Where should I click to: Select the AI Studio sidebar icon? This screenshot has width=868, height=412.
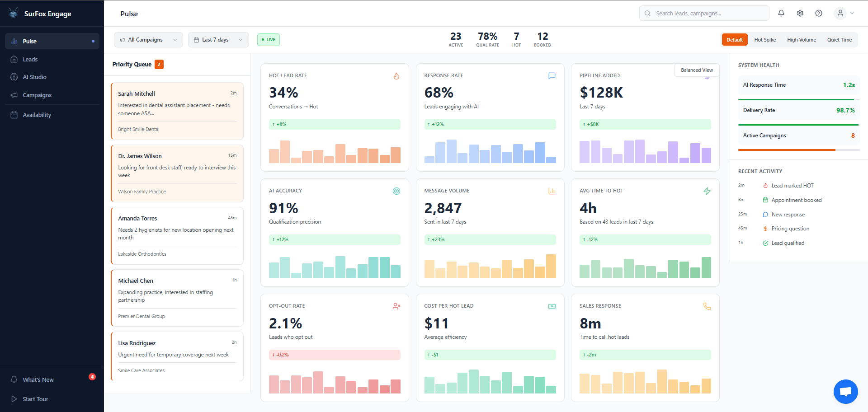pyautogui.click(x=15, y=77)
